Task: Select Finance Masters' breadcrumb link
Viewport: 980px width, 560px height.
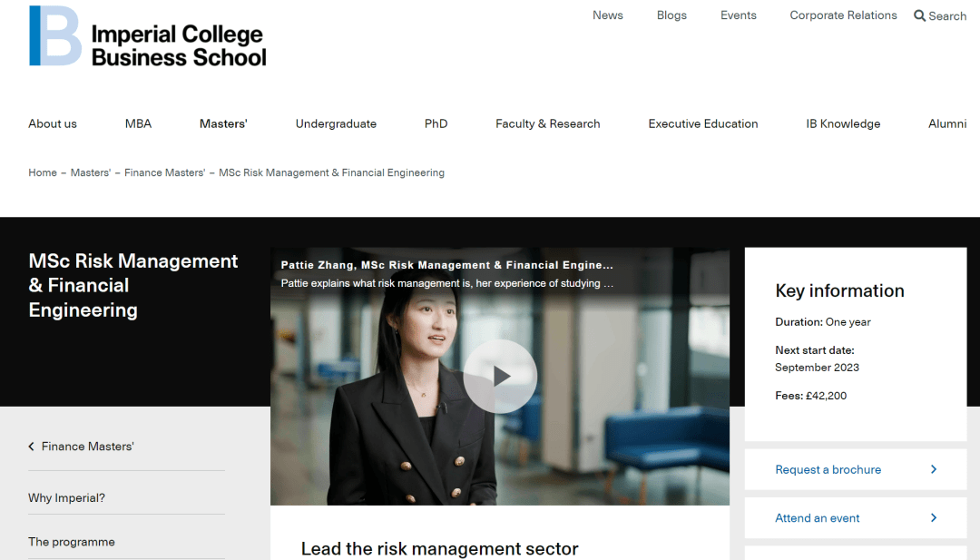Action: (164, 172)
